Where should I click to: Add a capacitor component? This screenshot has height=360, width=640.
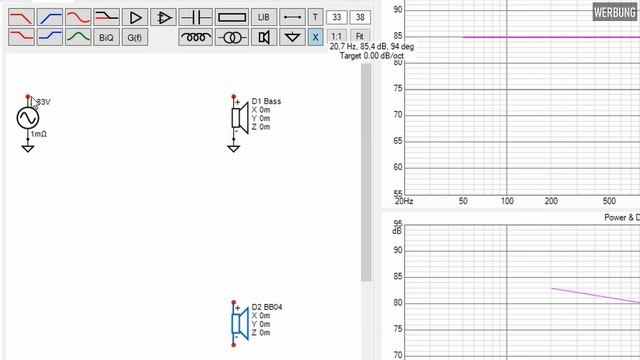[196, 18]
